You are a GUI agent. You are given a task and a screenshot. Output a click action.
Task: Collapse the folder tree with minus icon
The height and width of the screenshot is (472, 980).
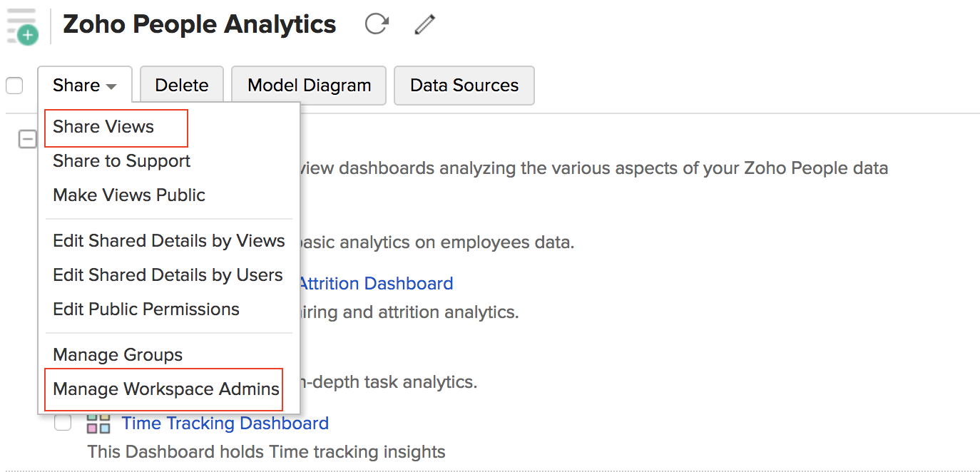pyautogui.click(x=27, y=139)
